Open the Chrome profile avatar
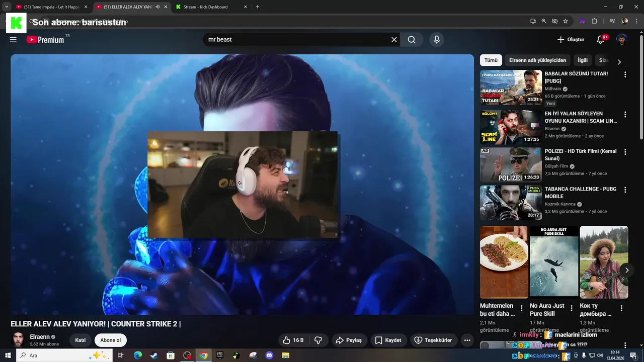Screen dimensions: 644x362 [624, 21]
